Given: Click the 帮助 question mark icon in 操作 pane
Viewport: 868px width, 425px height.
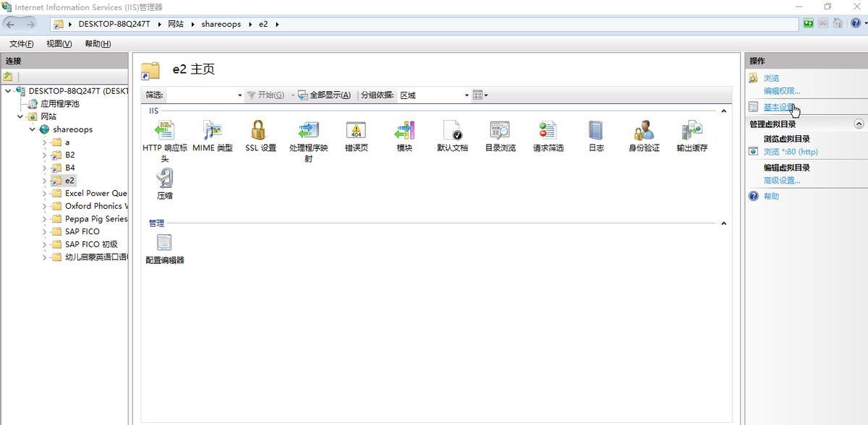Looking at the screenshot, I should (x=754, y=196).
